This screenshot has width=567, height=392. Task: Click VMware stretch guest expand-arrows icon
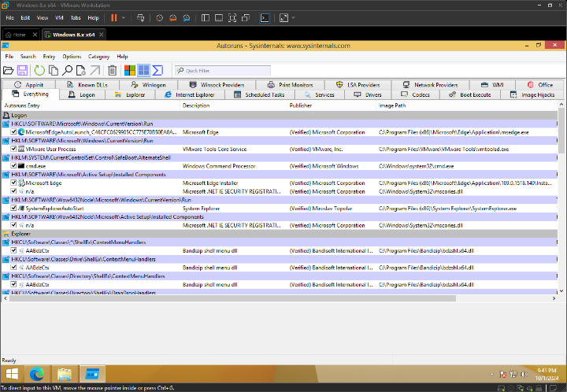click(283, 17)
